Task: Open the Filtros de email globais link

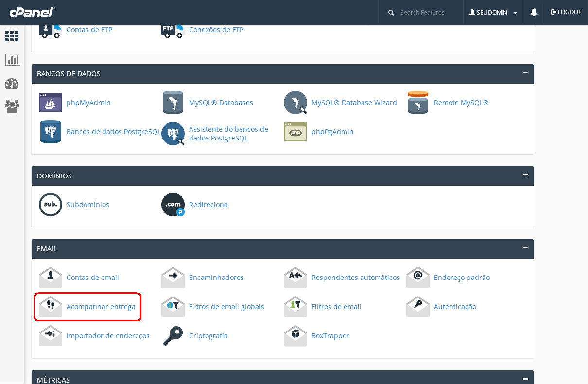Action: [x=226, y=307]
